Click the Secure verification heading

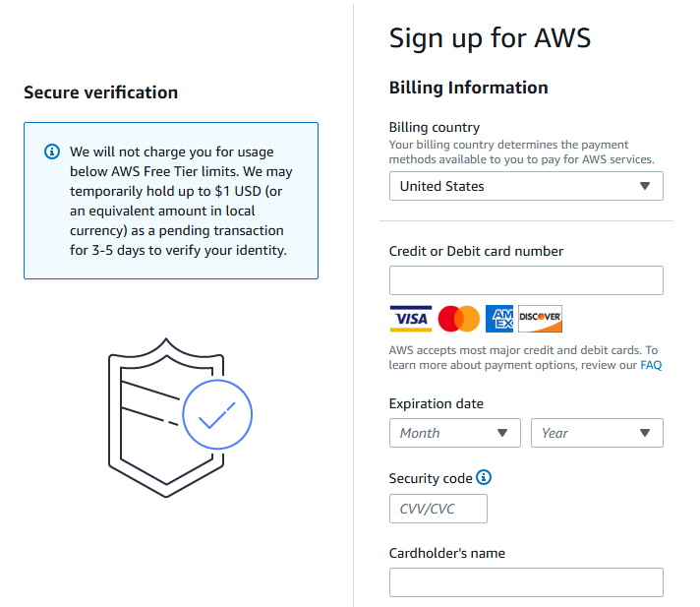[x=100, y=92]
